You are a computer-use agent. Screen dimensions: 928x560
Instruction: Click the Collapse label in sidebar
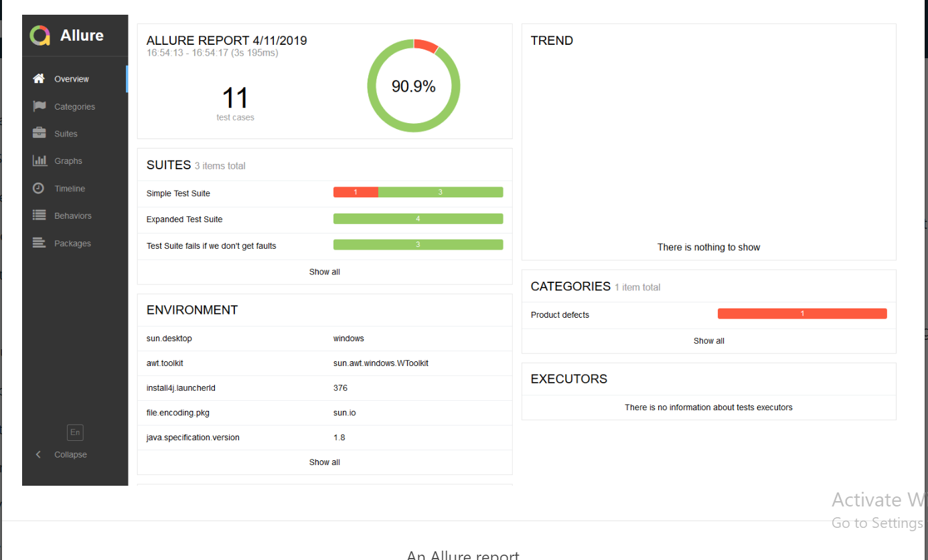(70, 454)
